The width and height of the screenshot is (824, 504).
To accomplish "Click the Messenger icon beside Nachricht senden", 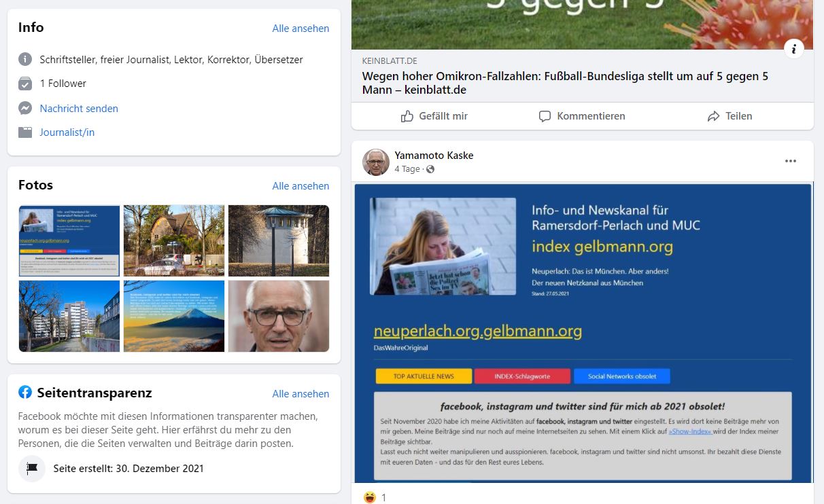I will pyautogui.click(x=25, y=108).
